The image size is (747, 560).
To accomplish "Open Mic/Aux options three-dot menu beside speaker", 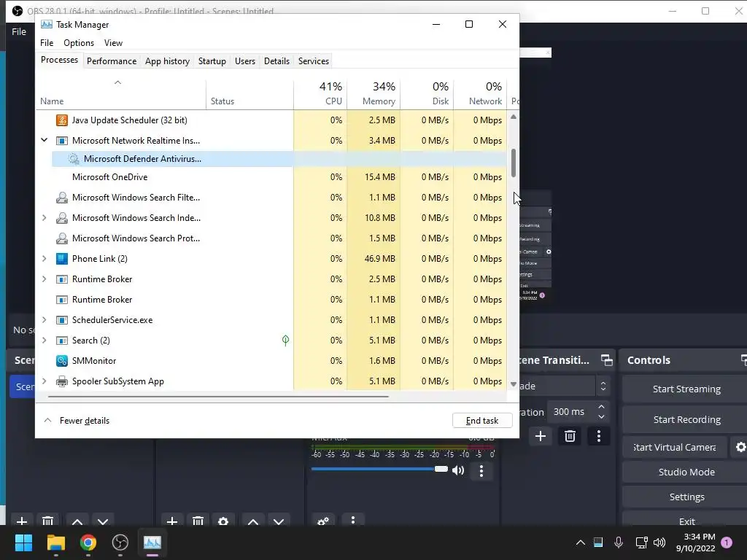I will point(481,471).
